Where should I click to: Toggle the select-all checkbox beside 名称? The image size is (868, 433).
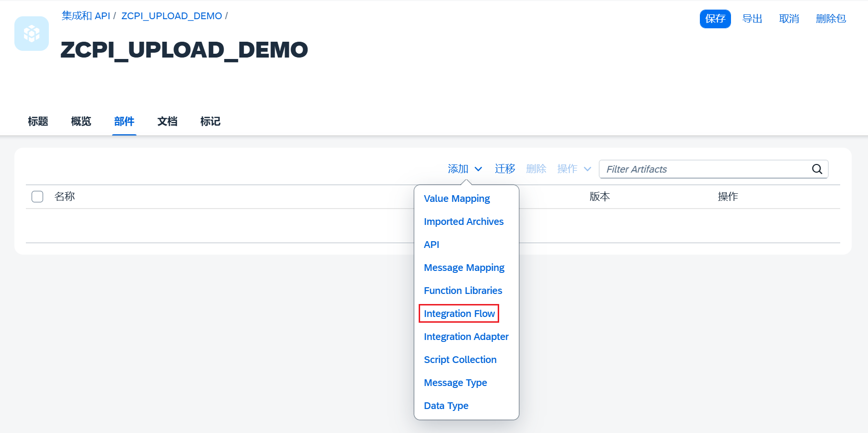click(x=37, y=197)
